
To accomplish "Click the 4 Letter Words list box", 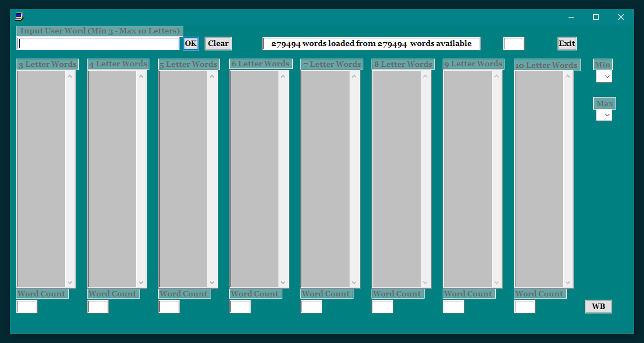I will pos(117,179).
